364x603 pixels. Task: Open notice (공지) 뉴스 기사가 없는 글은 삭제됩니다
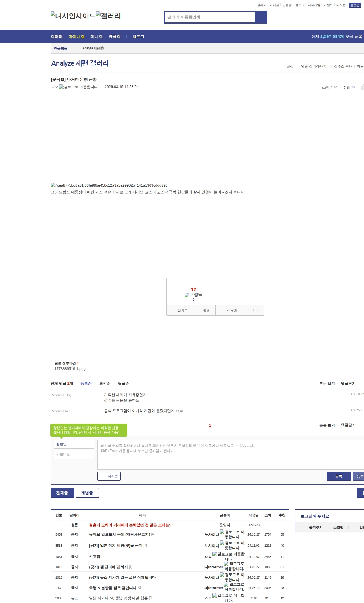(122, 577)
